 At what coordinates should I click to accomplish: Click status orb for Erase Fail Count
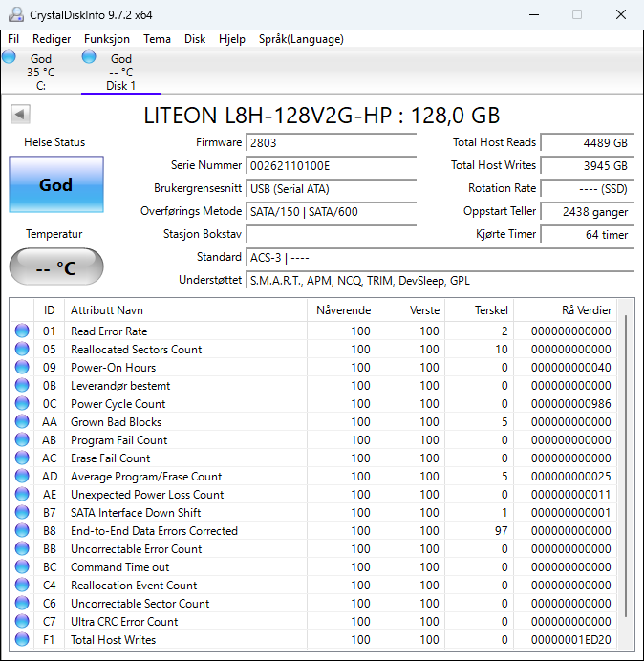point(22,458)
